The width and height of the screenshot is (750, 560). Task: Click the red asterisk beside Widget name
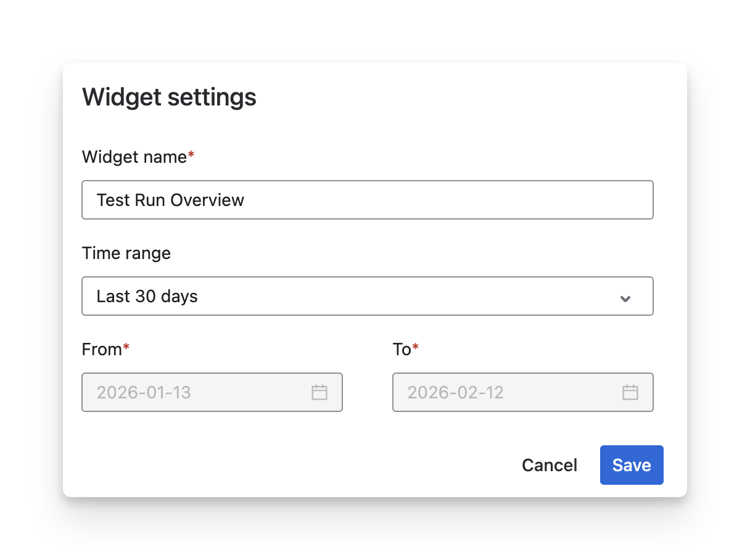click(x=191, y=156)
